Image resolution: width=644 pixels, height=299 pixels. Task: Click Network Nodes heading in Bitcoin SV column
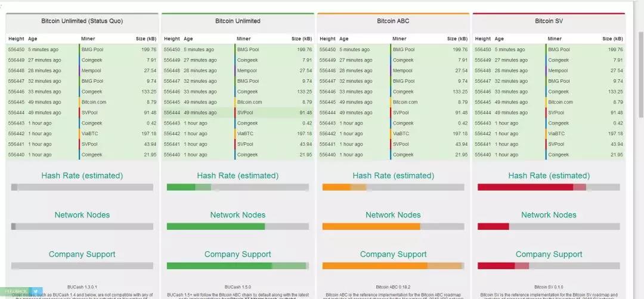click(549, 215)
